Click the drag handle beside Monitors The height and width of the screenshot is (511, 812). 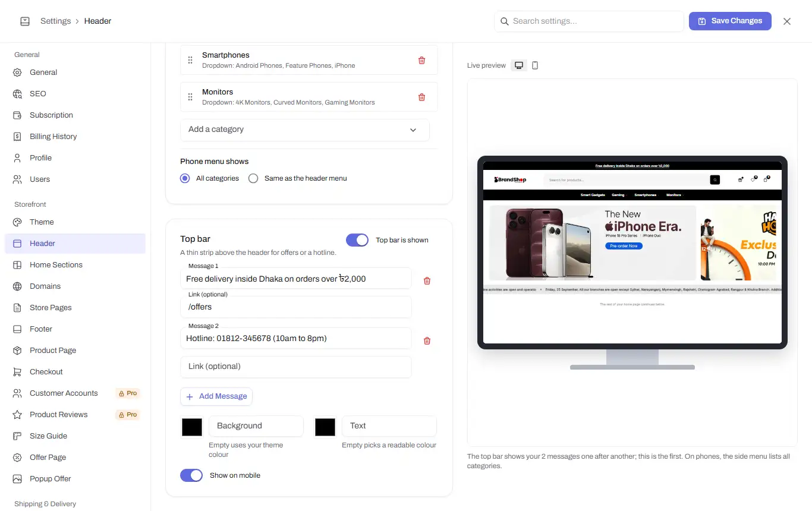[x=190, y=97]
